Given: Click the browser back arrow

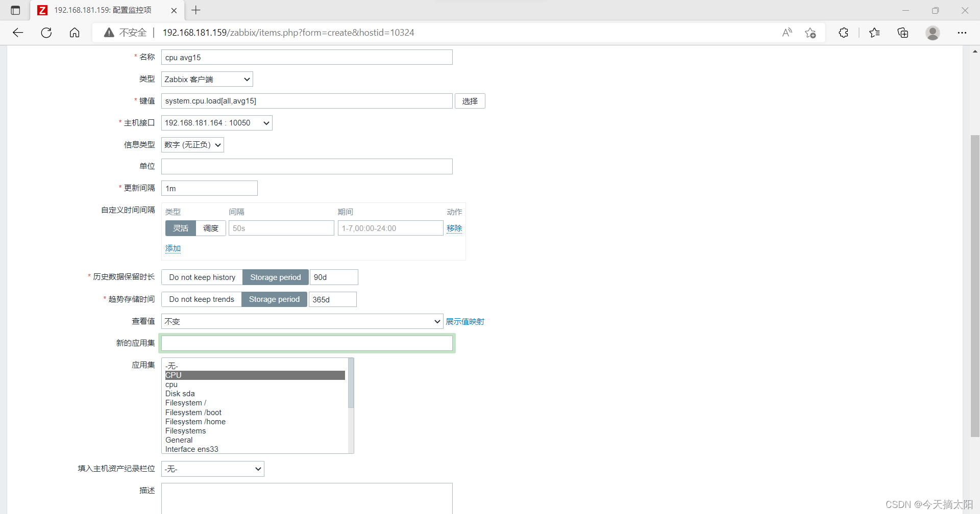Looking at the screenshot, I should tap(18, 33).
